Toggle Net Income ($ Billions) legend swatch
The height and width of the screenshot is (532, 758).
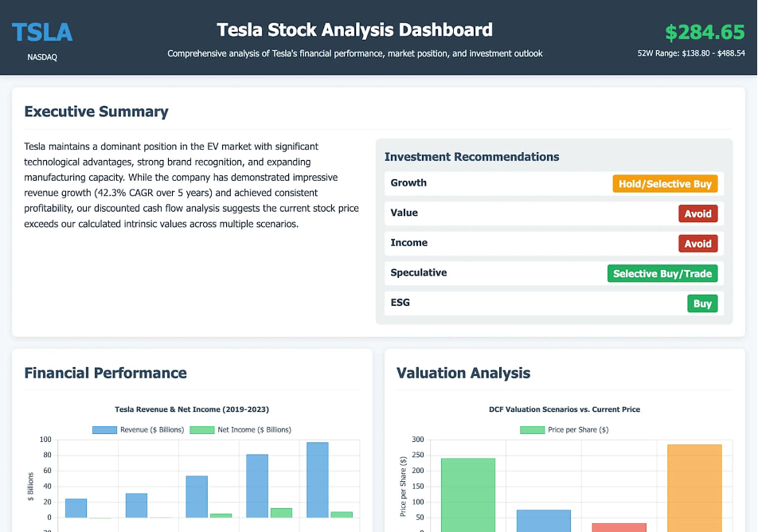[202, 430]
